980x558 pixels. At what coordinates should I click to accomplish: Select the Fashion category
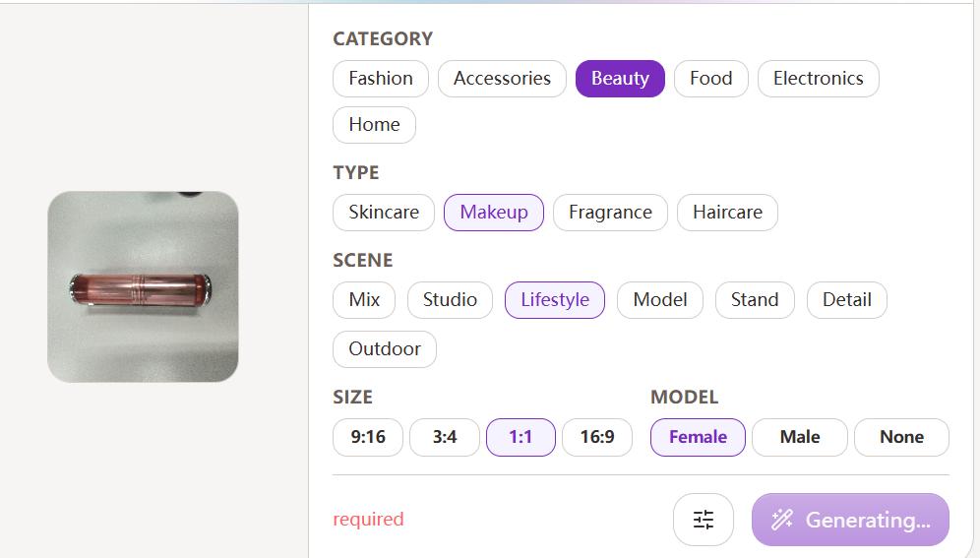pyautogui.click(x=381, y=79)
